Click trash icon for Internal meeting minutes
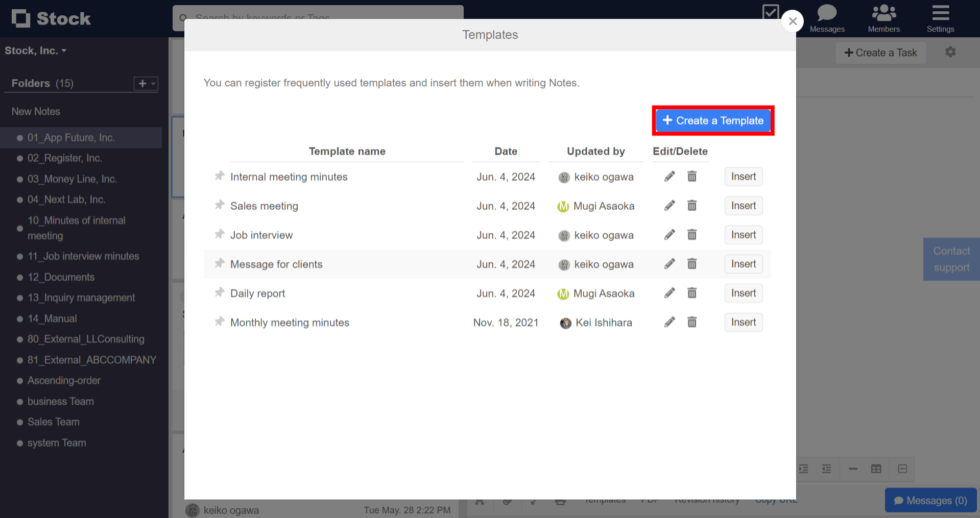Screen dimensions: 980x518 point(692,177)
